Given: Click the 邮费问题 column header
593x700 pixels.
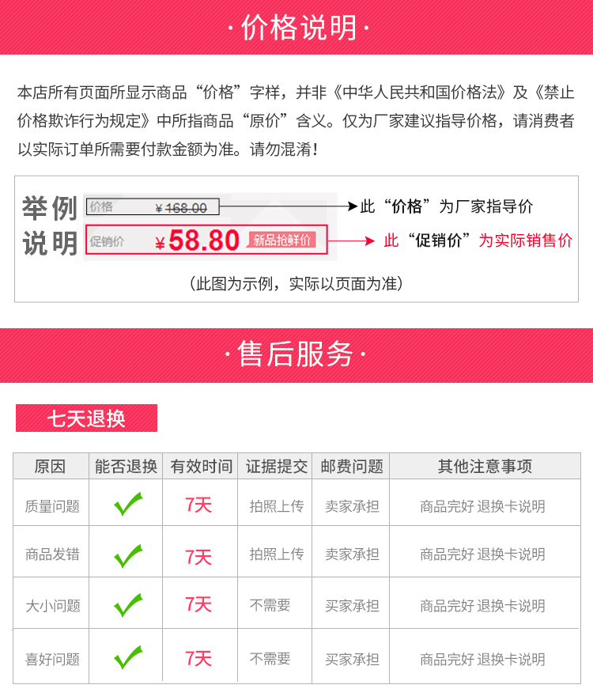Looking at the screenshot, I should [352, 467].
